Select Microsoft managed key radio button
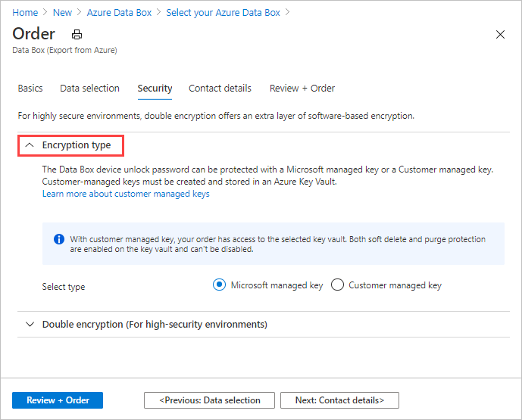The width and height of the screenshot is (522, 420). (x=219, y=285)
